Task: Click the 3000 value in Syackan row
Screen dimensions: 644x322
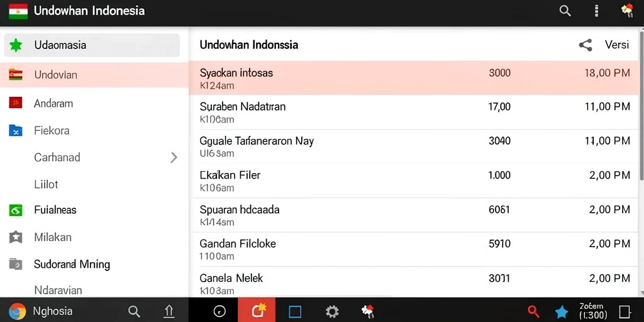Action: pos(499,73)
